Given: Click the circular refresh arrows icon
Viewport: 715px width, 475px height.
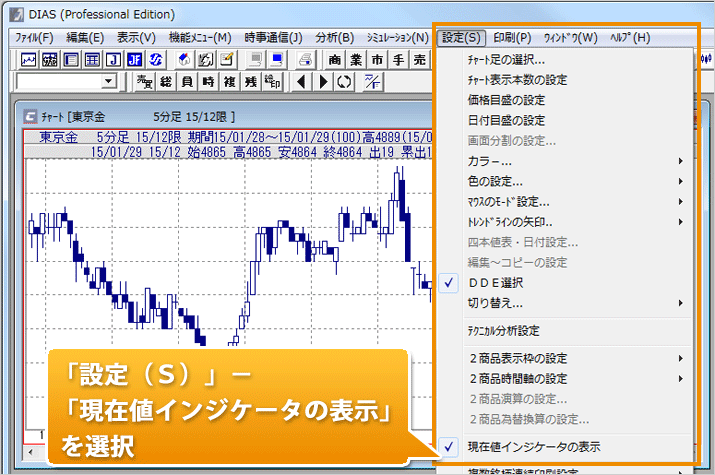Looking at the screenshot, I should click(x=345, y=81).
